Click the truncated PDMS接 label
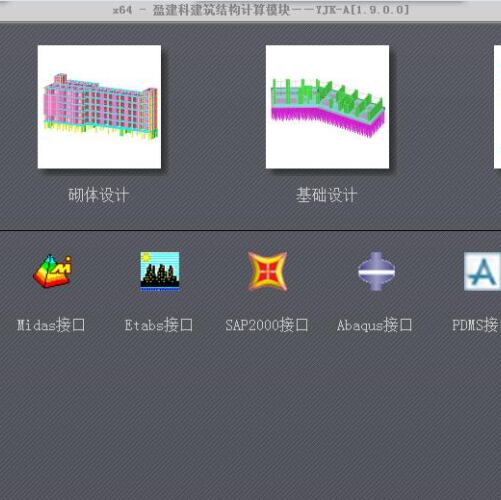Image resolution: width=501 pixels, height=500 pixels. coord(476,325)
